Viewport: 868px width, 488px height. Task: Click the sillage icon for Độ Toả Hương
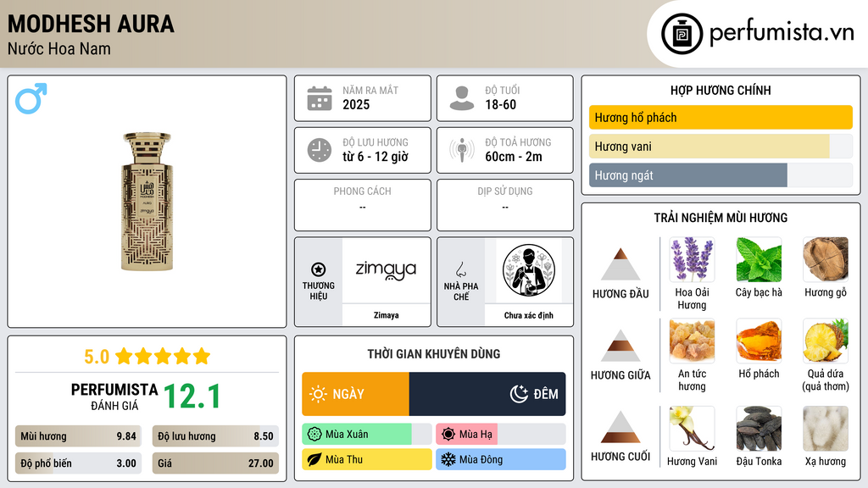(462, 150)
